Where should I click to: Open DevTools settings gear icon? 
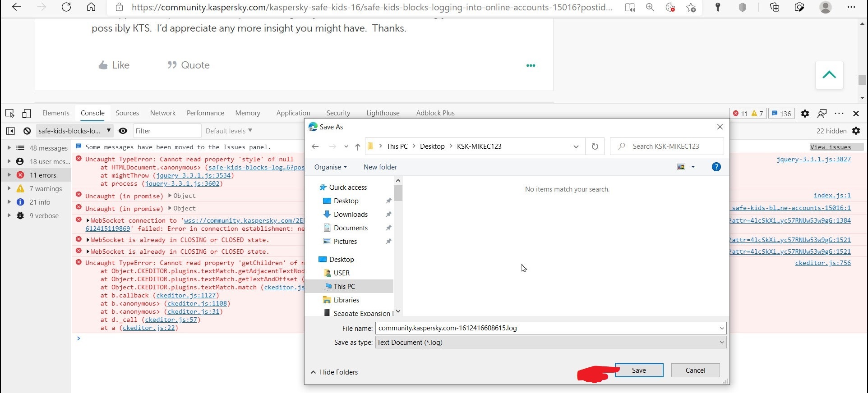click(805, 114)
